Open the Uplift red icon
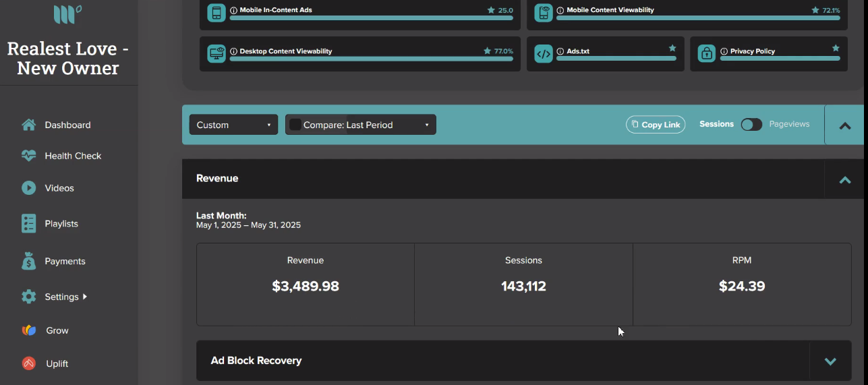This screenshot has width=868, height=385. coord(28,363)
